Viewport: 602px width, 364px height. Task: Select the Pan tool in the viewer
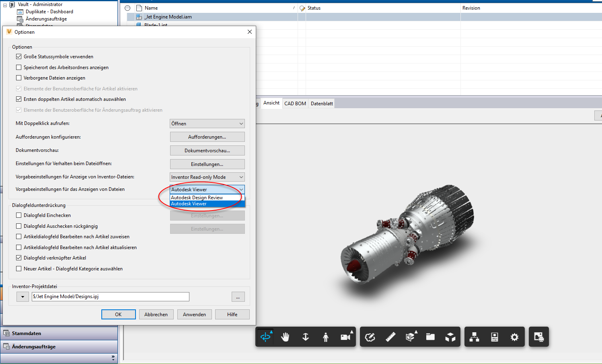click(286, 337)
